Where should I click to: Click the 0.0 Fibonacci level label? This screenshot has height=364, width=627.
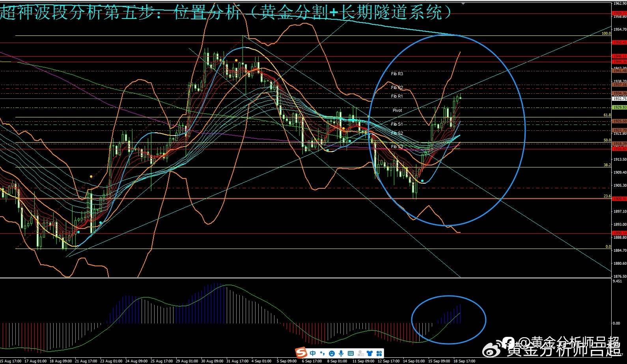(x=608, y=247)
